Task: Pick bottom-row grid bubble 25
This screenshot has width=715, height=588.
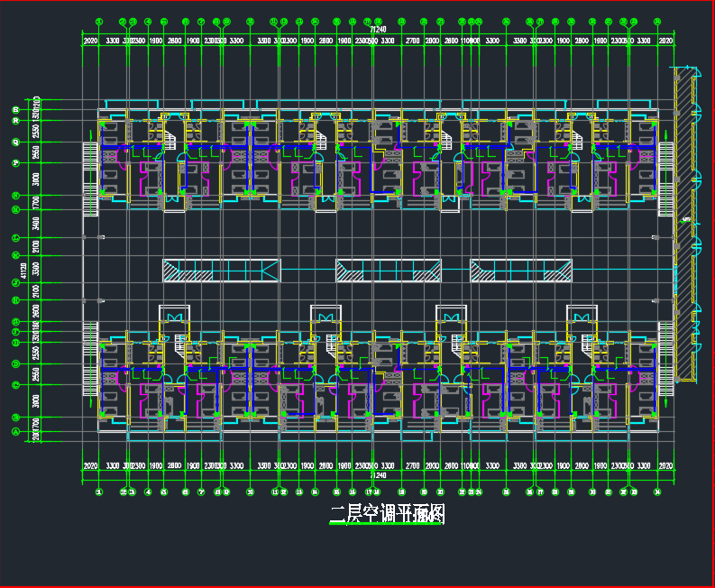Action: (506, 492)
